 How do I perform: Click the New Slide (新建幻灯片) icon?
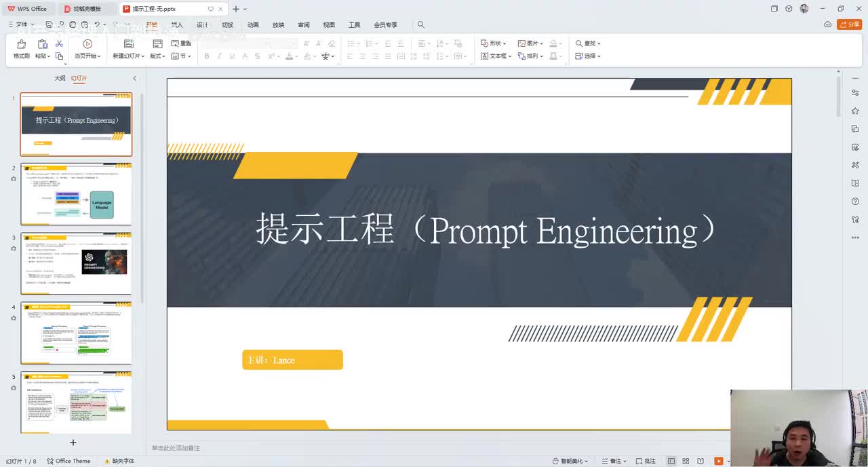[x=129, y=44]
